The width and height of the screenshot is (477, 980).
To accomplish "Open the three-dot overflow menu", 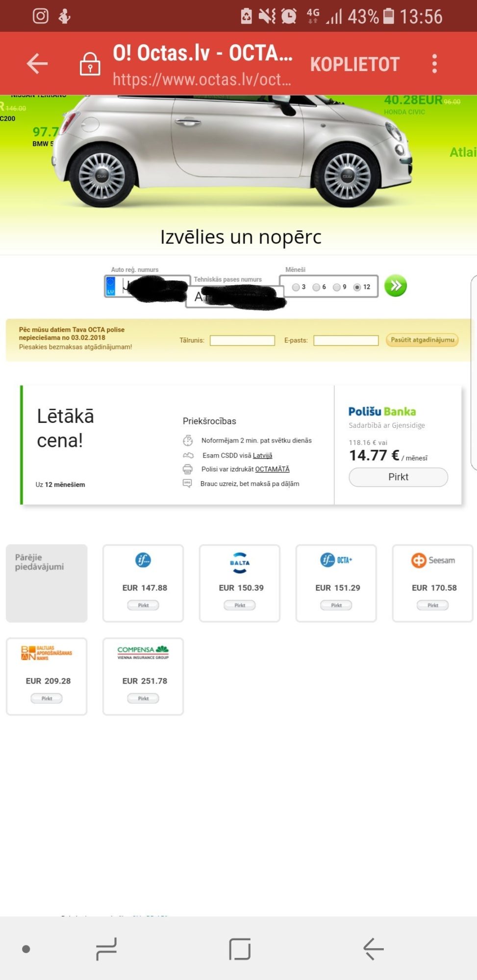I will click(x=434, y=64).
